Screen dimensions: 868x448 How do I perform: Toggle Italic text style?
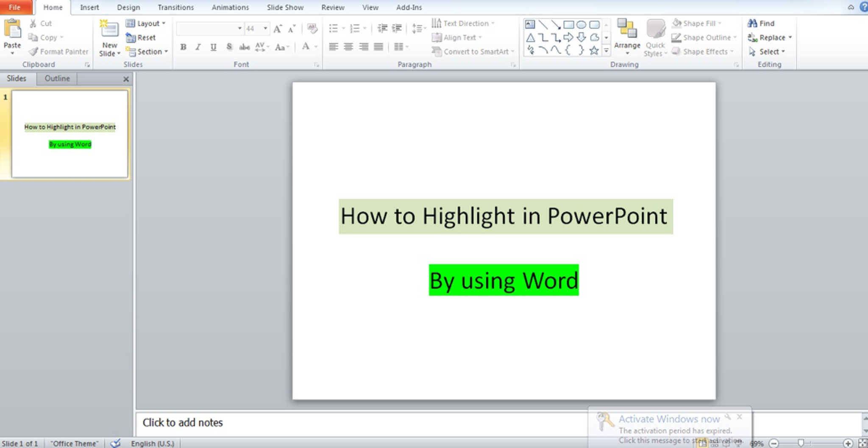coord(198,47)
